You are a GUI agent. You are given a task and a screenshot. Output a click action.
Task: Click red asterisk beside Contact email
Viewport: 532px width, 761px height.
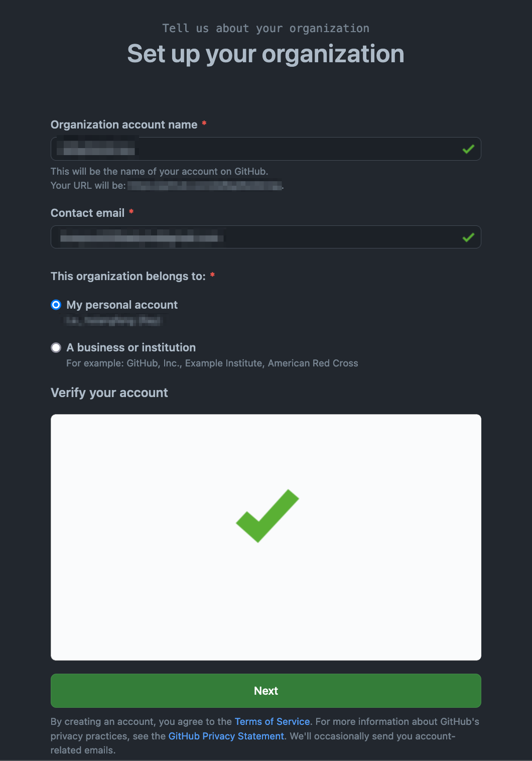[131, 212]
